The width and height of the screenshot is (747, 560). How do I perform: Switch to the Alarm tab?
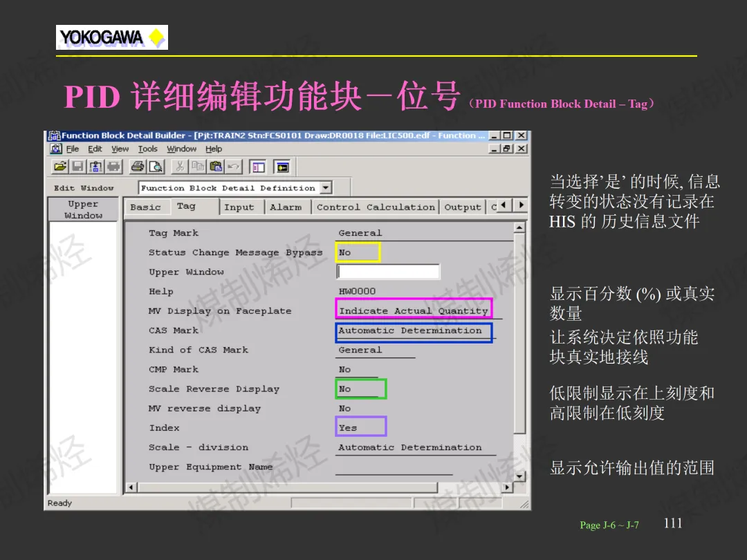point(286,207)
